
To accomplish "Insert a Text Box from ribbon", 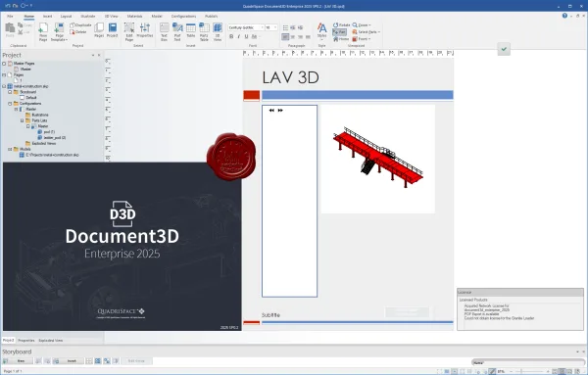I will point(164,31).
